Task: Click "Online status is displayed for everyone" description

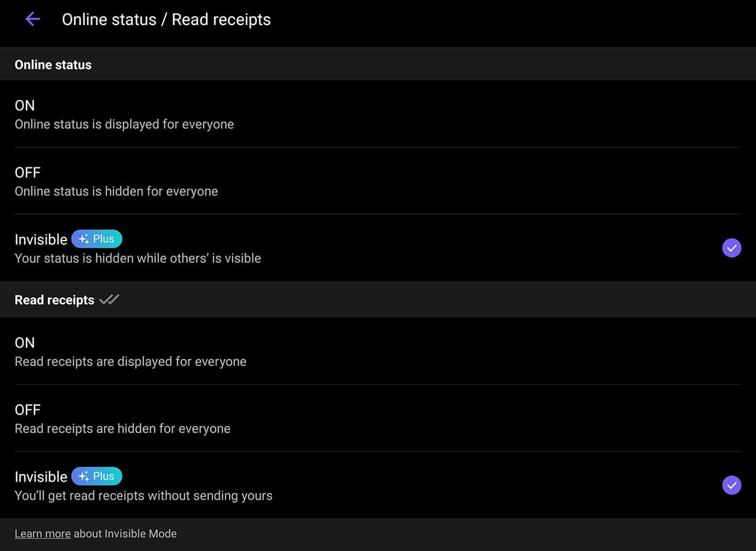Action: 124,125
